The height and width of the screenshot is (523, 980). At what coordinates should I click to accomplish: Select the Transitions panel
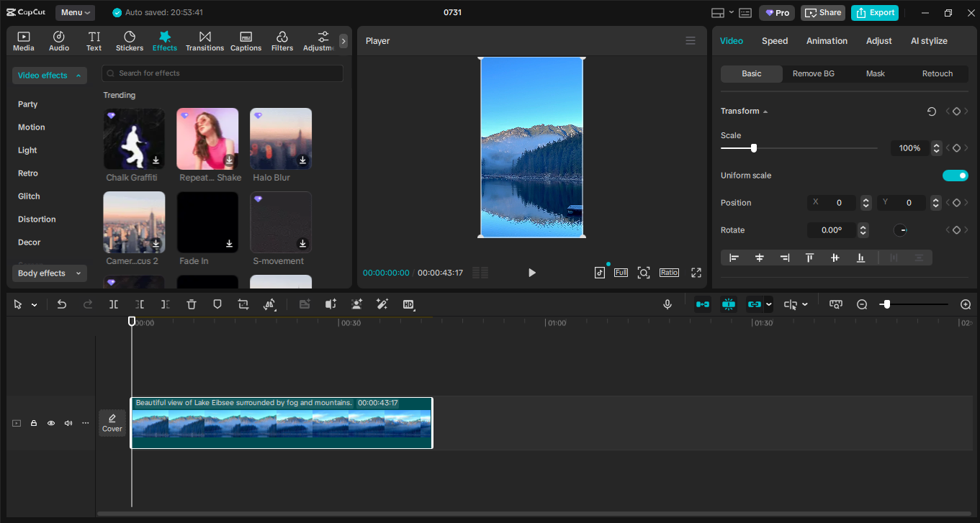pos(204,40)
